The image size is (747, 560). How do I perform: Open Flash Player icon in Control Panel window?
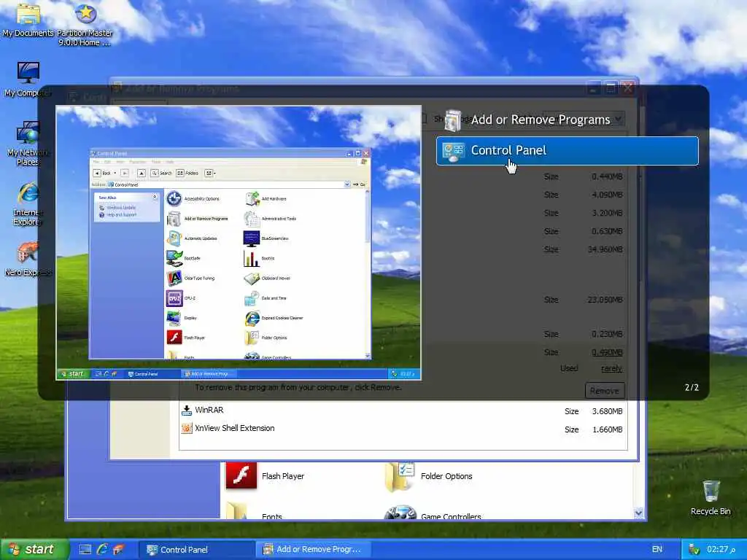[241, 475]
